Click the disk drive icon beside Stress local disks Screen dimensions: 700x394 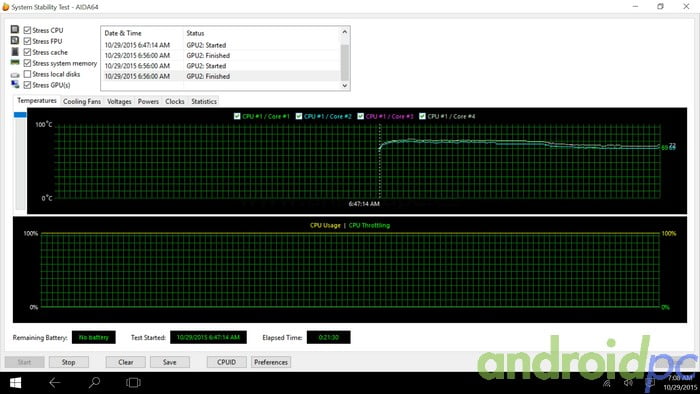tap(15, 75)
